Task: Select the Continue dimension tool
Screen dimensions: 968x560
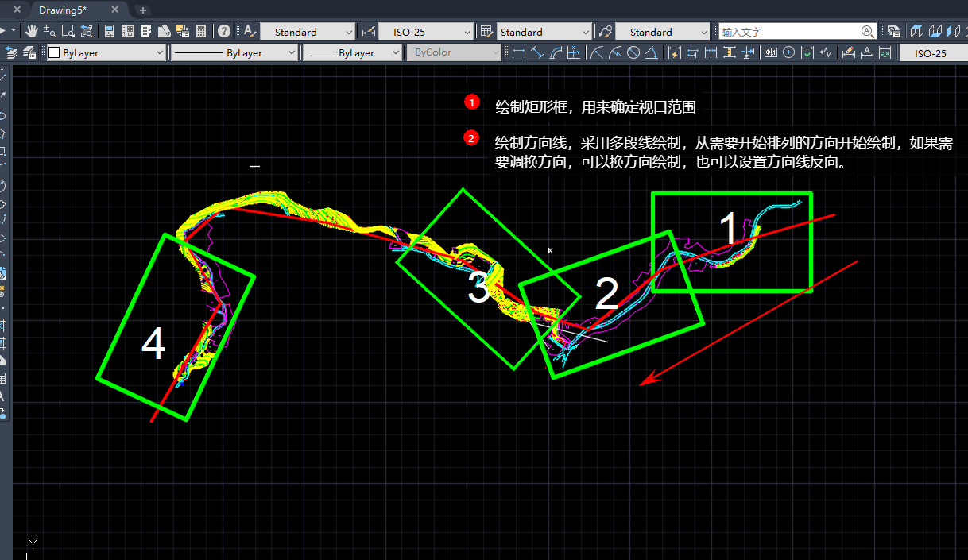Action: pyautogui.click(x=711, y=52)
